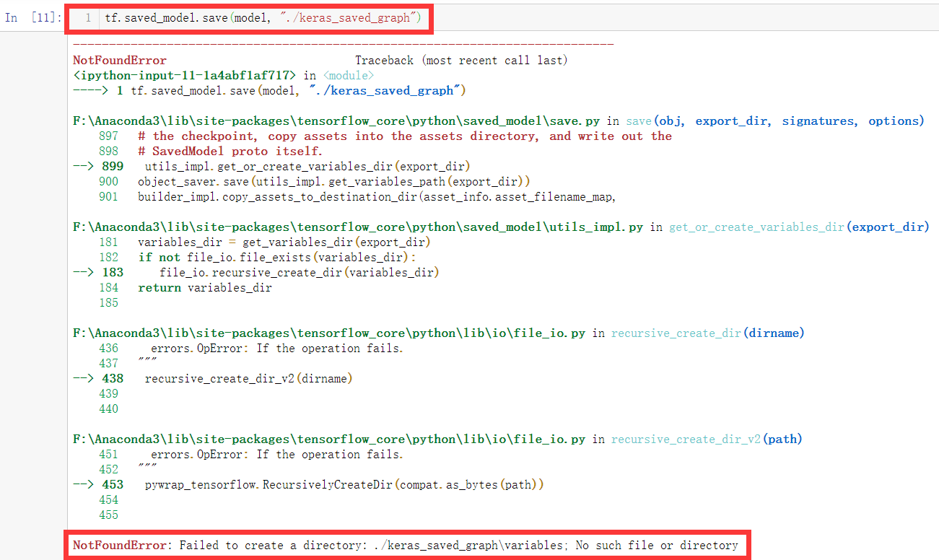Click line 181 variables_dir = get_variables_dir
Image resolution: width=939 pixels, height=560 pixels.
[x=284, y=242]
